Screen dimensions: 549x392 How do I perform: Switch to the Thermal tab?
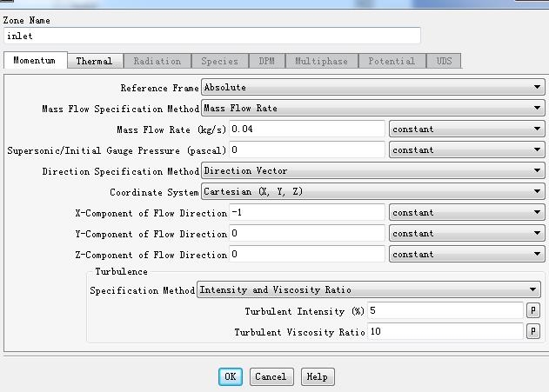[94, 61]
